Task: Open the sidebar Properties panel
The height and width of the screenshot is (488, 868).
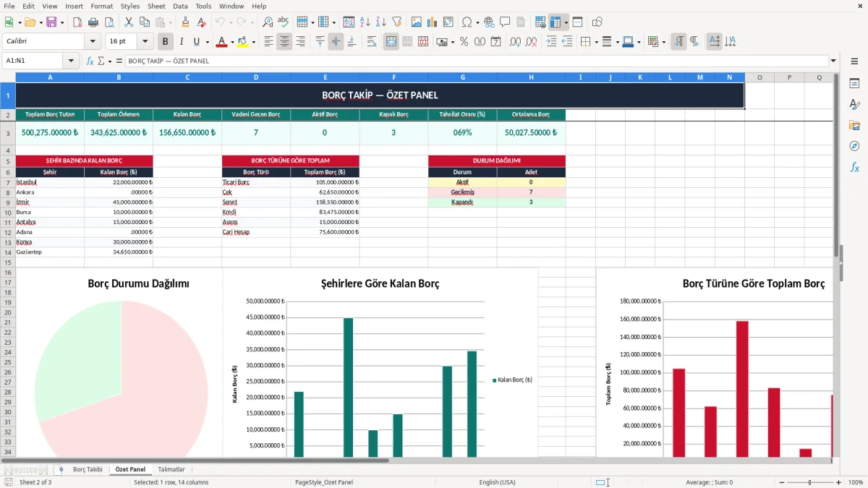Action: point(854,84)
